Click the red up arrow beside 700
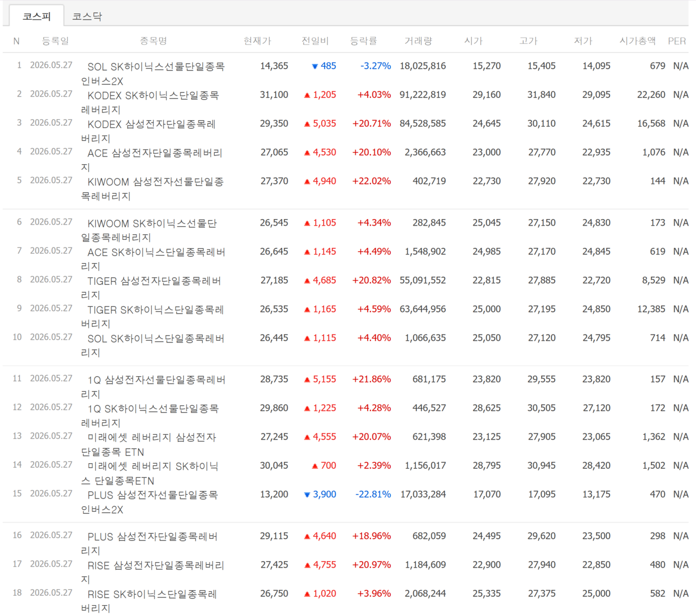The height and width of the screenshot is (616, 696). point(315,466)
